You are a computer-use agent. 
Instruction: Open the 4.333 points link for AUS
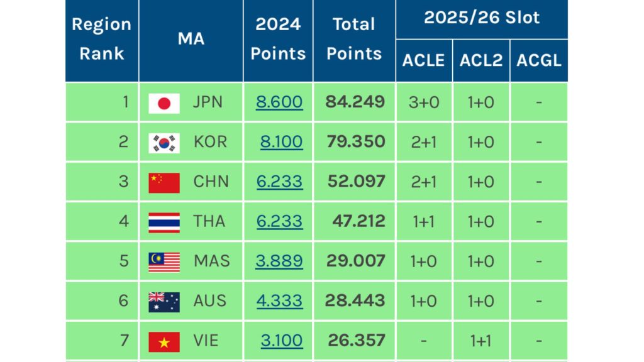(x=279, y=301)
